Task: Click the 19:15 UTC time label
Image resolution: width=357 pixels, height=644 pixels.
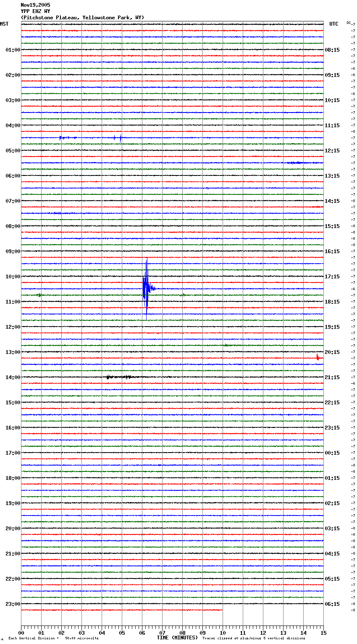Action: pos(332,327)
